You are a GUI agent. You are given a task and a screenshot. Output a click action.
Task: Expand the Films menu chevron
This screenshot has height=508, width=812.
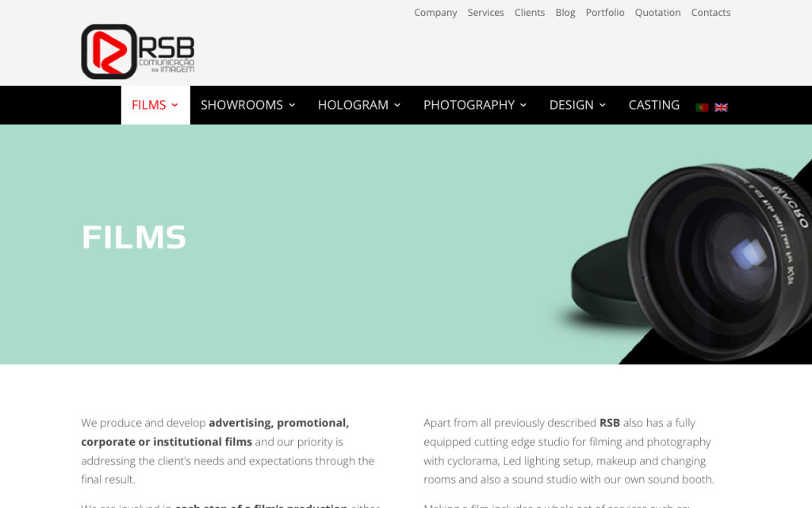pos(174,106)
